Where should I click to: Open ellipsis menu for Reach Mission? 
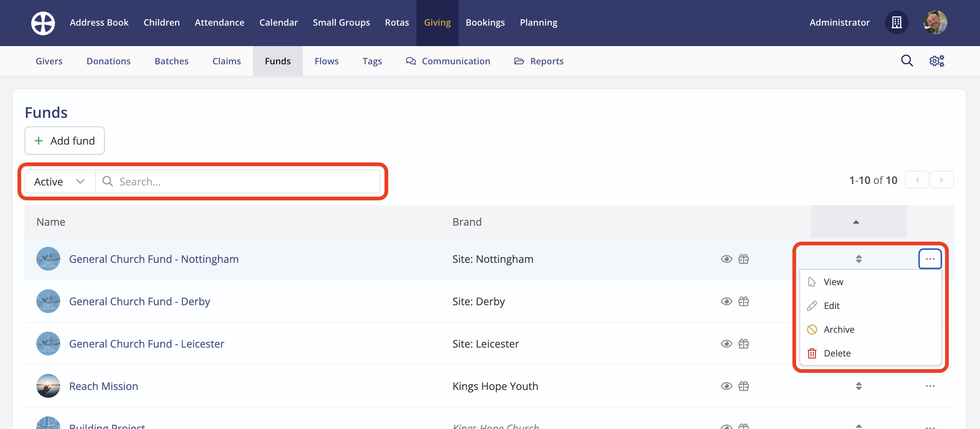[x=930, y=386]
